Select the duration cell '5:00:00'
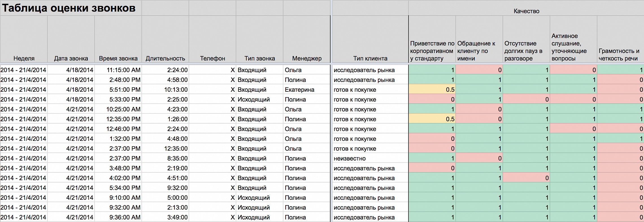The image size is (644, 222). [165, 198]
